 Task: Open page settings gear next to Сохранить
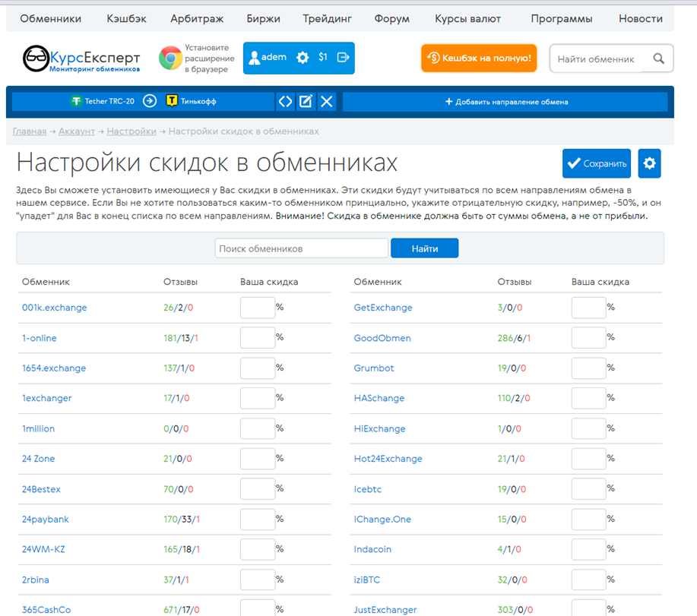pyautogui.click(x=649, y=163)
